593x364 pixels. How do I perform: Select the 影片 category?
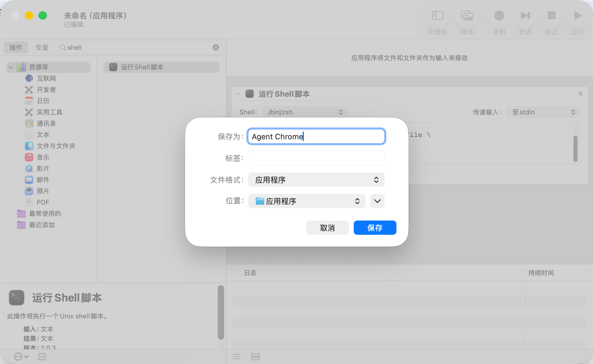[x=43, y=168]
